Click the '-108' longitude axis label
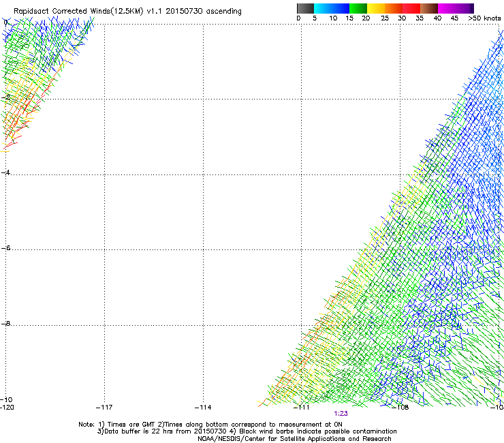 pos(400,408)
